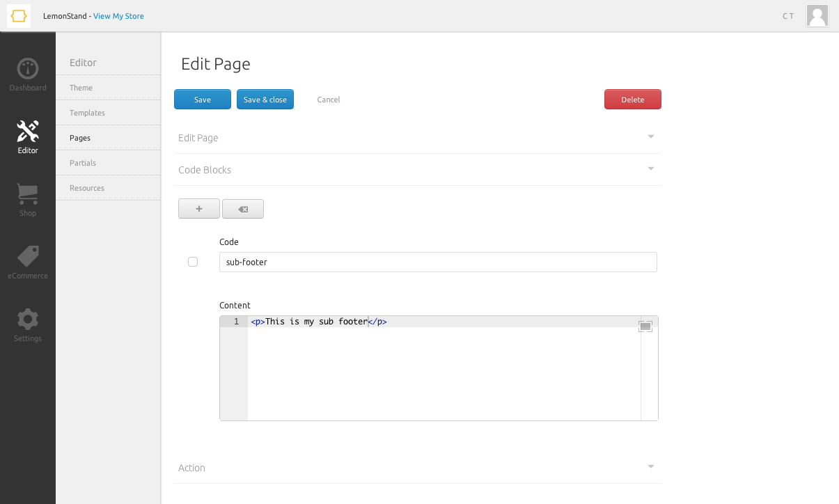The height and width of the screenshot is (504, 839).
Task: Select the Theme menu entry
Action: (81, 87)
